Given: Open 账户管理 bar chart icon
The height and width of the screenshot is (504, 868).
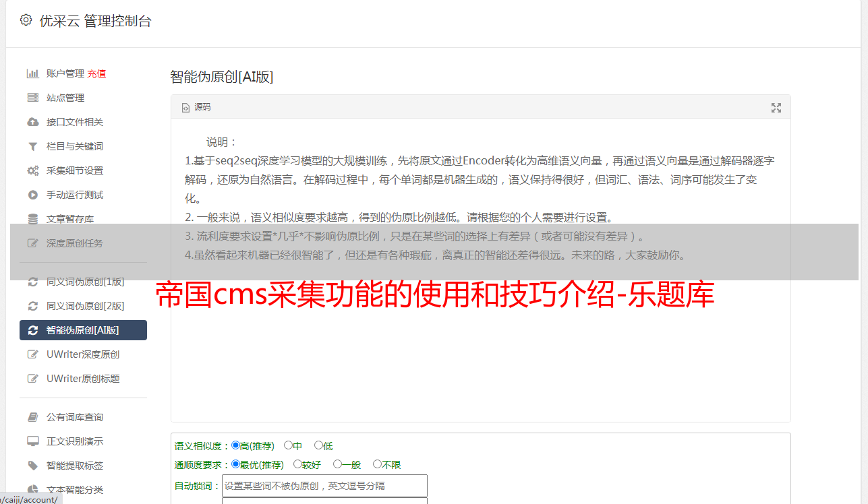Looking at the screenshot, I should point(32,73).
